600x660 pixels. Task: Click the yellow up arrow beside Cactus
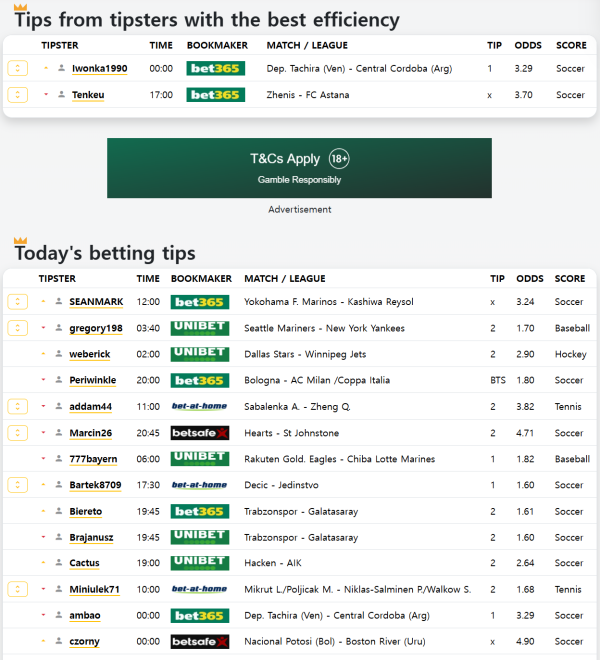[x=45, y=563]
